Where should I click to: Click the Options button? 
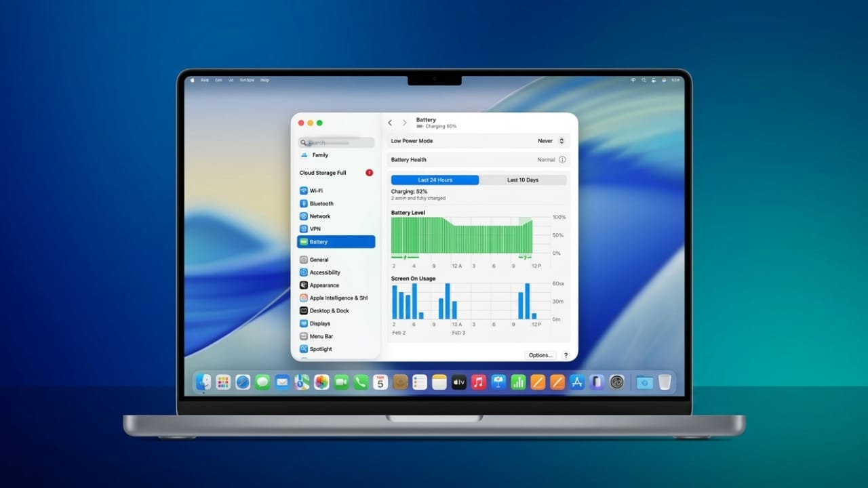tap(540, 354)
